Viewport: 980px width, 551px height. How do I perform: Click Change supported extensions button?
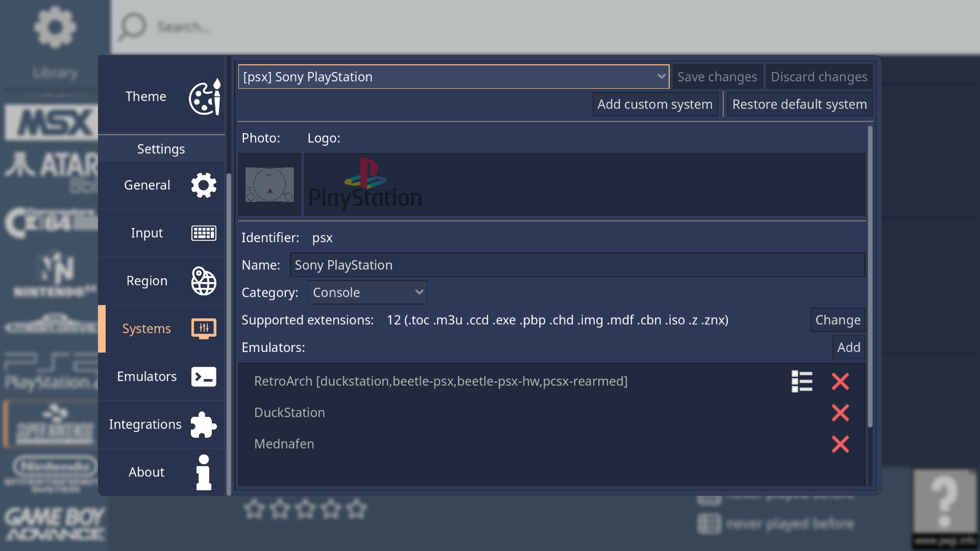click(838, 320)
